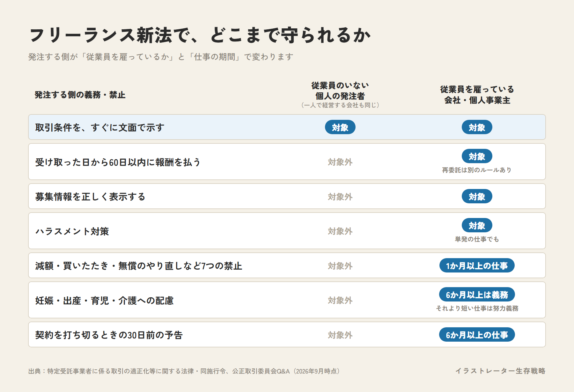Click the row label 募集情報を正しく表示する
The image size is (574, 392).
(x=90, y=197)
